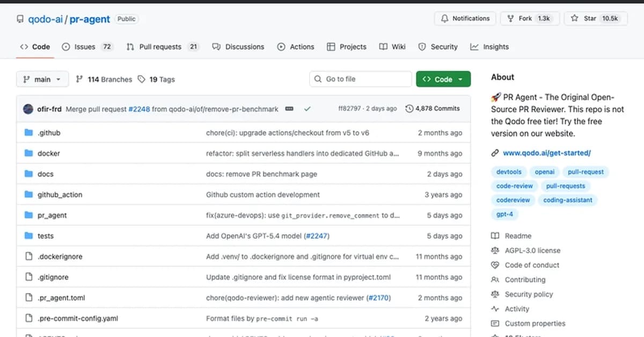Click the scale icon beside AGPL-3.0 license

[496, 250]
